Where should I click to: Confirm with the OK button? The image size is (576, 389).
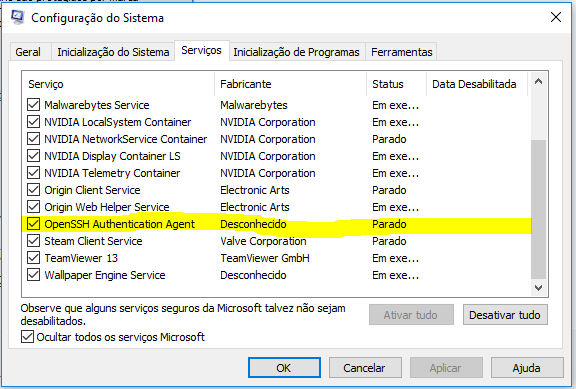point(284,368)
